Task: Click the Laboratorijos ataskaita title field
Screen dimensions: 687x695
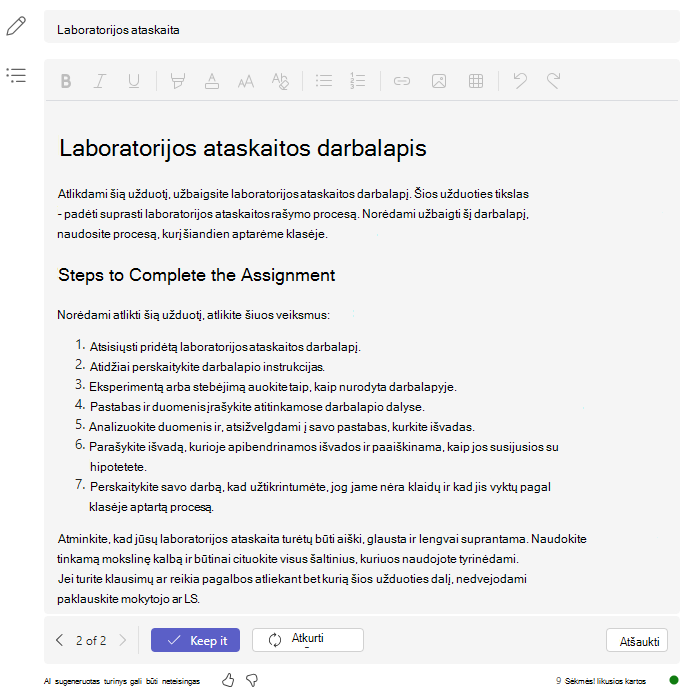Action: [x=362, y=27]
